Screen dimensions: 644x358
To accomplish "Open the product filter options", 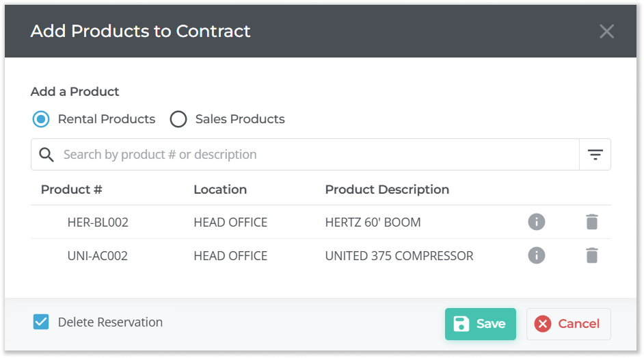I will 595,155.
